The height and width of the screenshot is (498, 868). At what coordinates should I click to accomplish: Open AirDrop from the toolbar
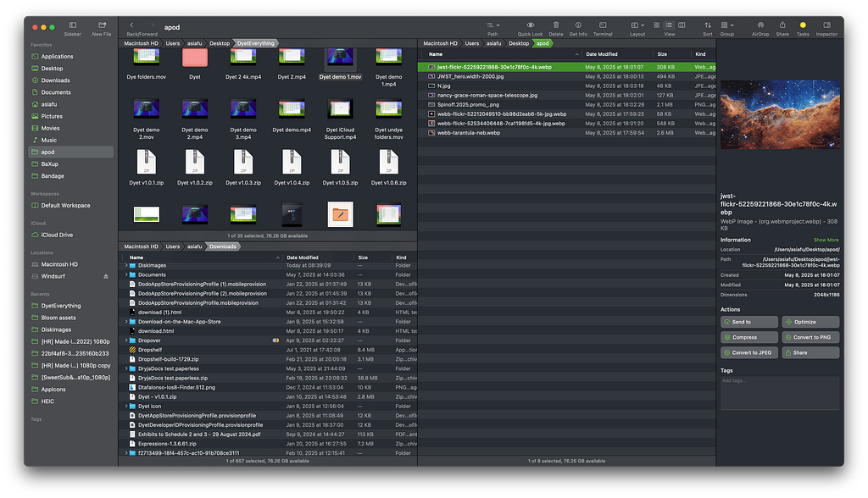pyautogui.click(x=760, y=25)
